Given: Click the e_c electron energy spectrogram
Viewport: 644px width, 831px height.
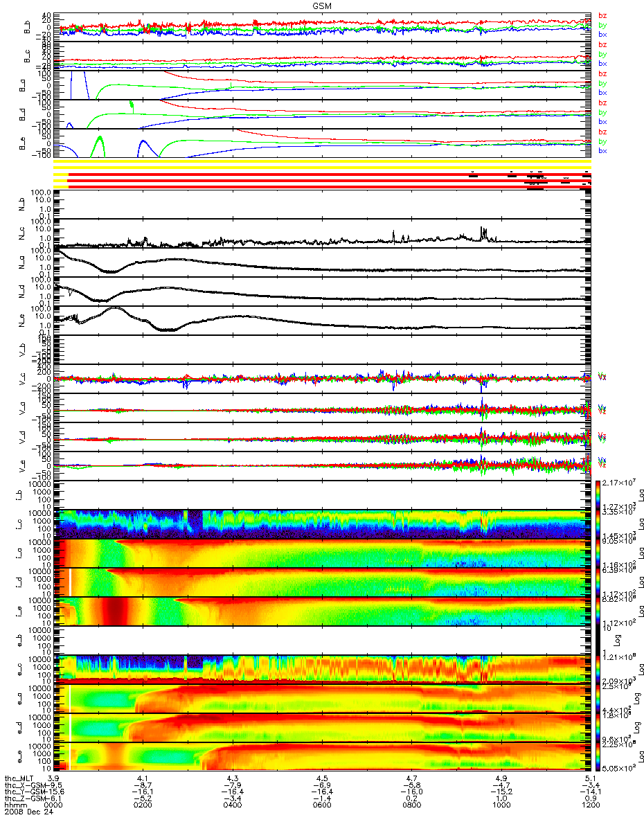Looking at the screenshot, I should pyautogui.click(x=323, y=670).
